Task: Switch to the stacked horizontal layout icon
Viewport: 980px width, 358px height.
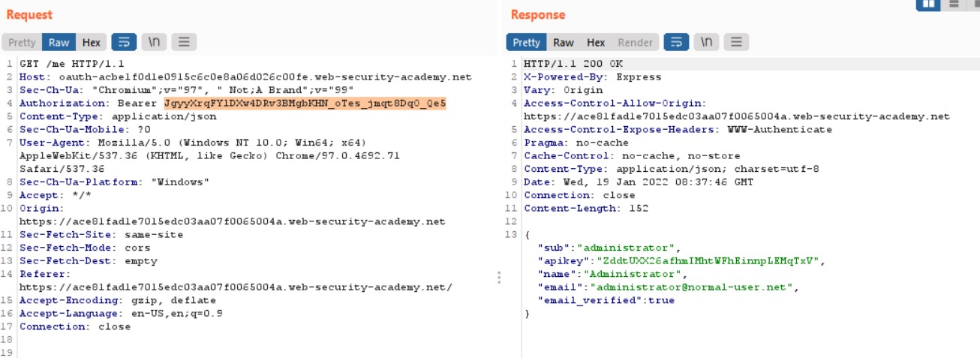Action: pos(954,4)
